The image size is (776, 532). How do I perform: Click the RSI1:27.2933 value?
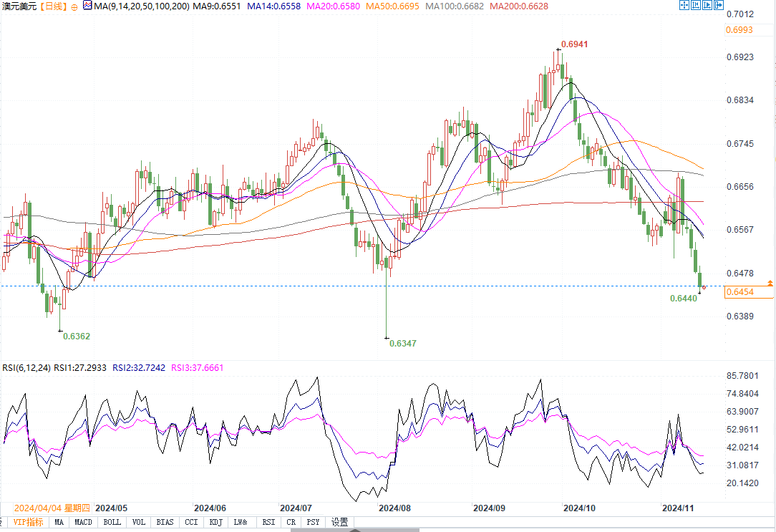[80, 368]
